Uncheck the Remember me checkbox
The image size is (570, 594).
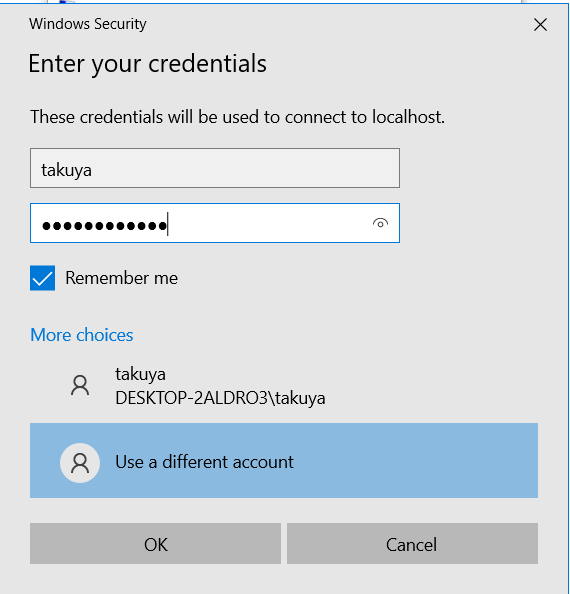pyautogui.click(x=42, y=278)
